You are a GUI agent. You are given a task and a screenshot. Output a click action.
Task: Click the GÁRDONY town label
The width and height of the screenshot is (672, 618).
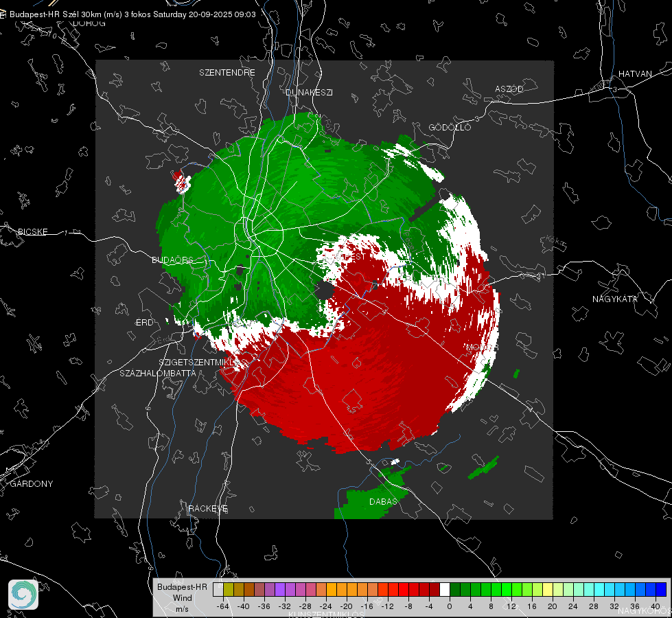(x=32, y=484)
